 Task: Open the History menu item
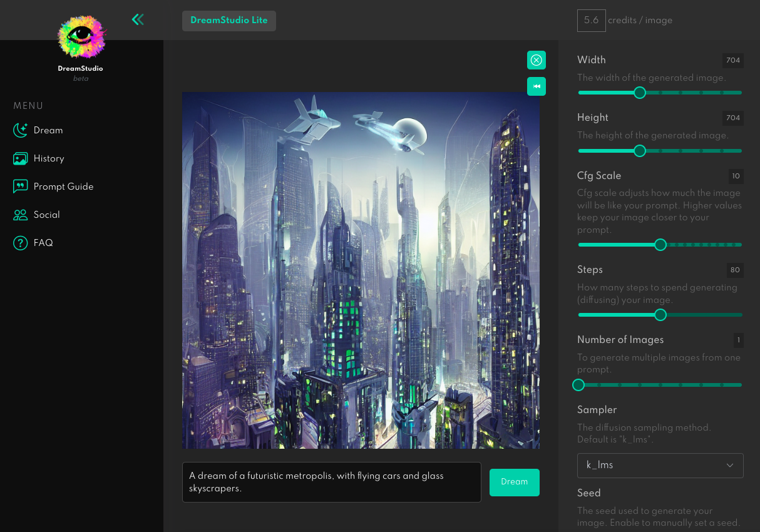(x=49, y=158)
